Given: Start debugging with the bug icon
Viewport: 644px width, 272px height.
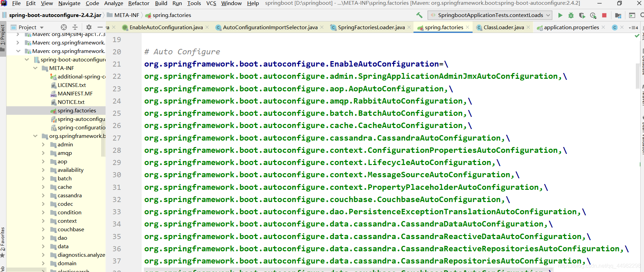Looking at the screenshot, I should pyautogui.click(x=571, y=15).
